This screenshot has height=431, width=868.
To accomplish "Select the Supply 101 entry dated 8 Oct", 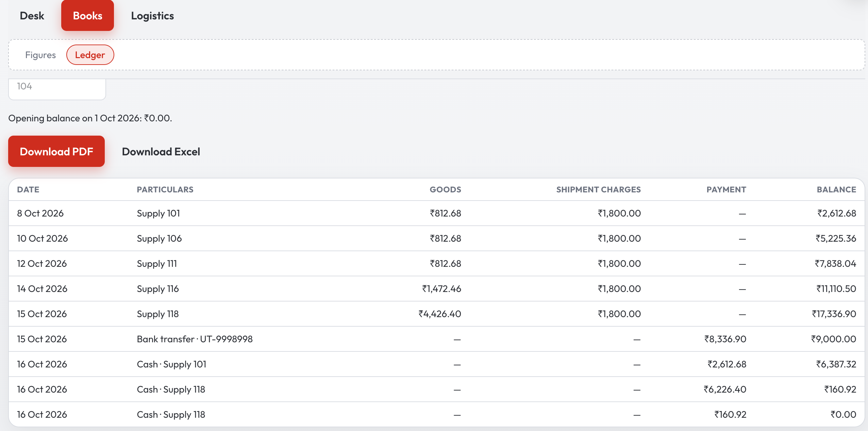I will (436, 213).
